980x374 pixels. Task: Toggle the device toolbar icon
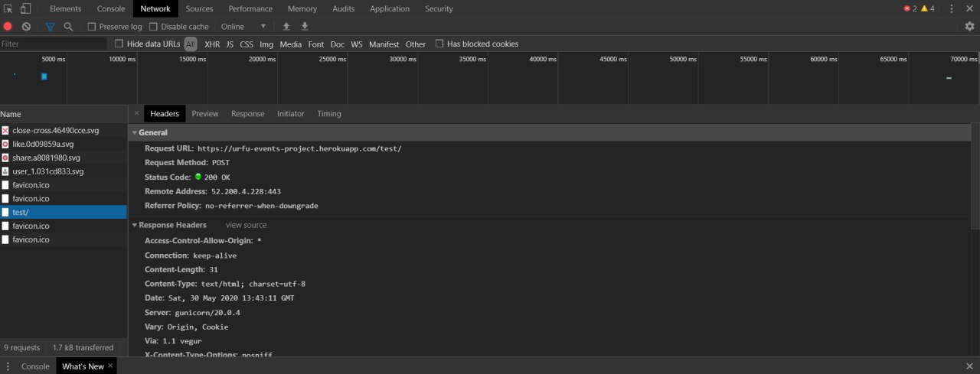(x=25, y=8)
